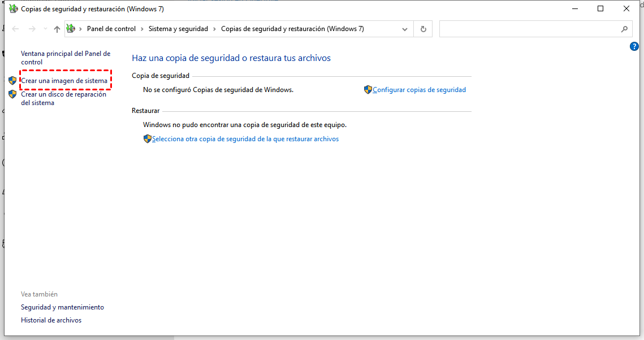Viewport: 644px width, 340px height.
Task: Open 'Crear un disco de reparación del sistema'
Action: coord(64,98)
